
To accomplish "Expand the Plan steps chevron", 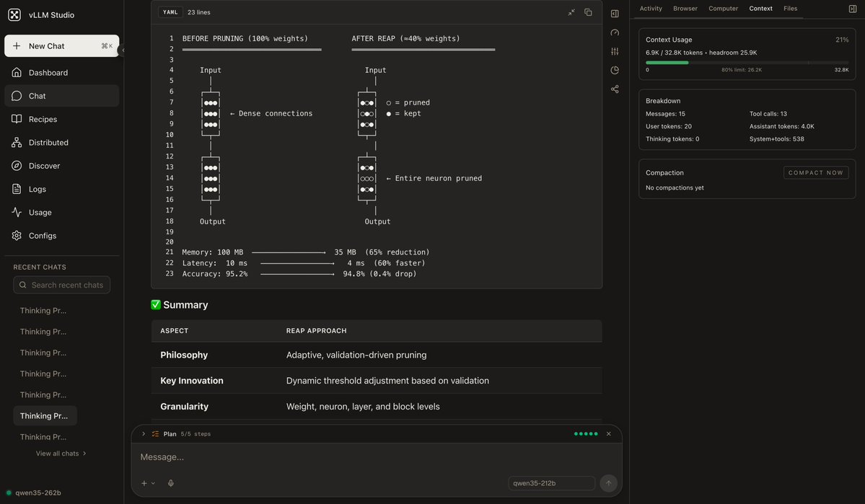I will 144,434.
